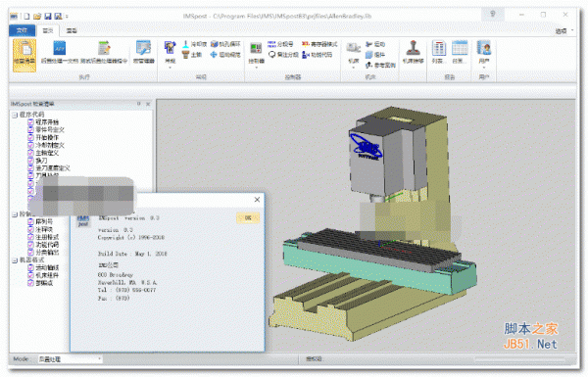This screenshot has height=377, width=588.
Task: Collapse the 程序代码 tree node
Action: coord(15,115)
